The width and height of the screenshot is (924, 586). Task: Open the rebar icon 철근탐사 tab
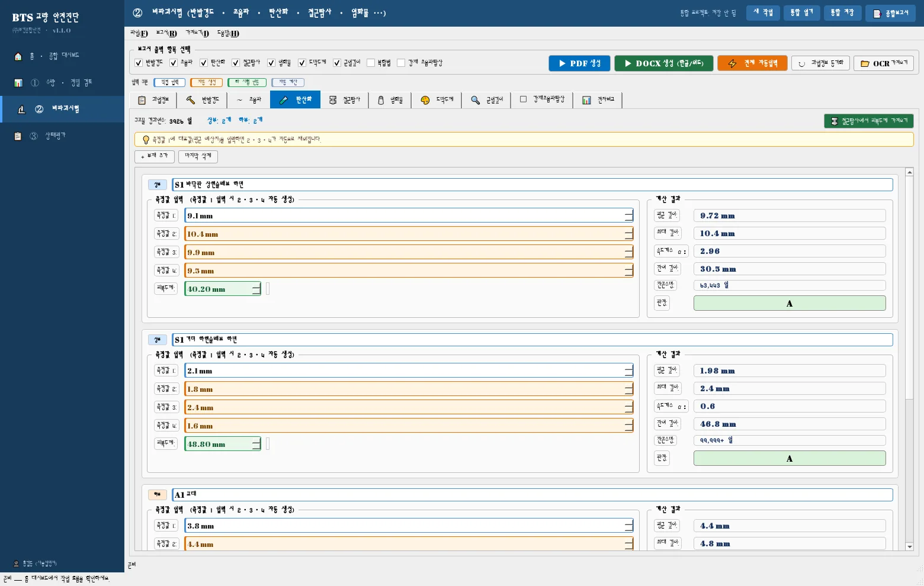tap(333, 100)
